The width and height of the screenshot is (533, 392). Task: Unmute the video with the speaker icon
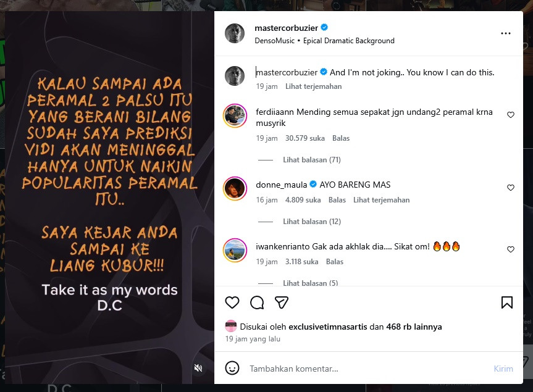[x=198, y=368]
